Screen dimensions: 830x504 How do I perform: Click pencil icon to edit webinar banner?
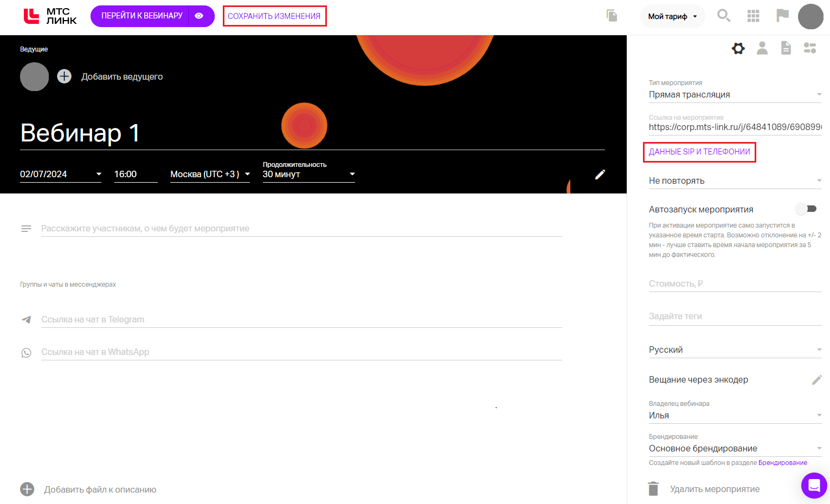click(x=600, y=175)
